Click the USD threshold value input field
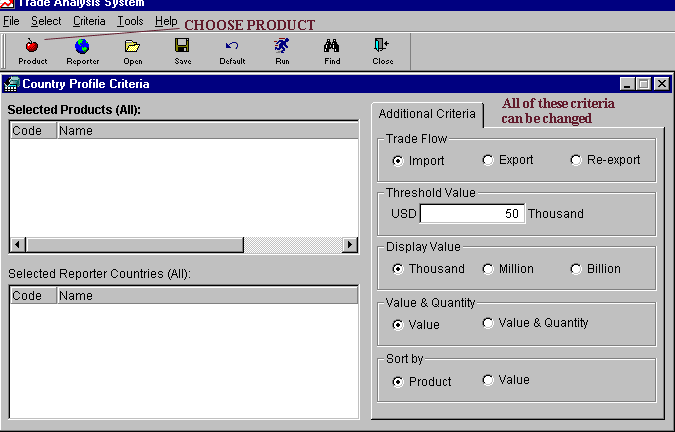Screen dimensions: 675x432 471,213
